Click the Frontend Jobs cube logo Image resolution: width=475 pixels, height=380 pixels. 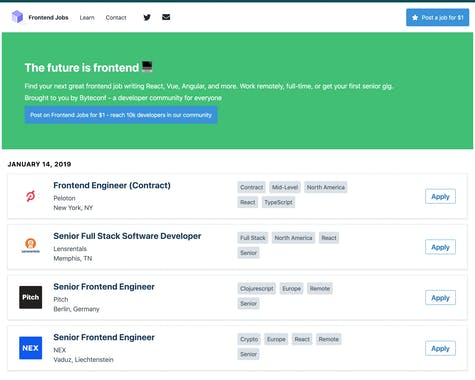(x=17, y=17)
